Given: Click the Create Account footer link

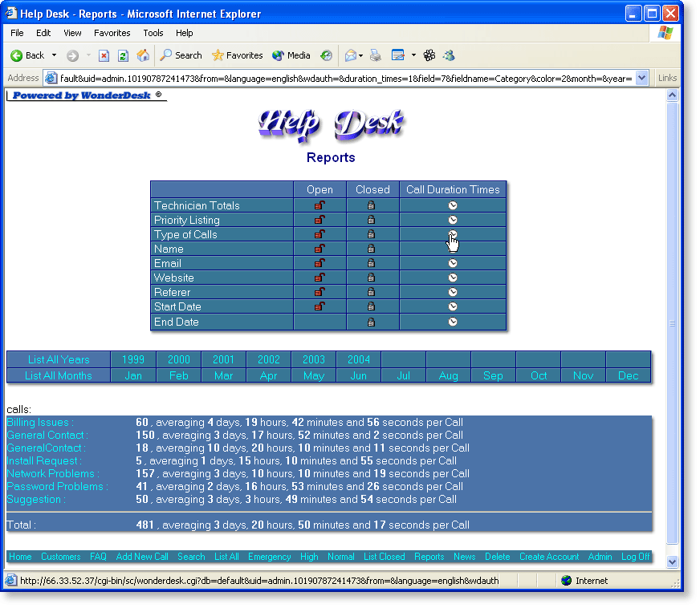Looking at the screenshot, I should 549,557.
